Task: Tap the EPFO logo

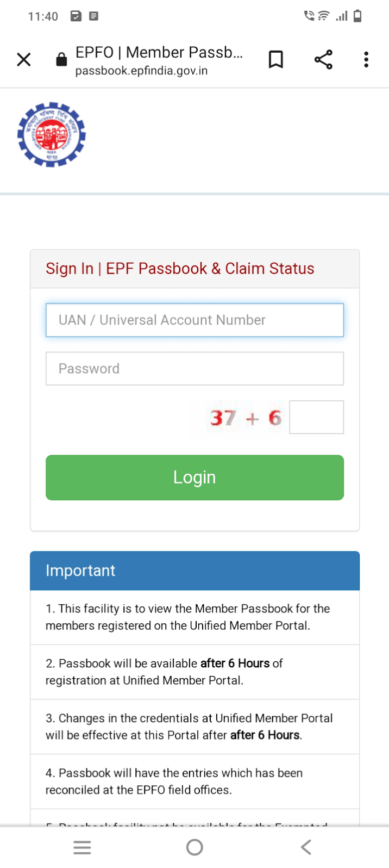Action: (52, 135)
